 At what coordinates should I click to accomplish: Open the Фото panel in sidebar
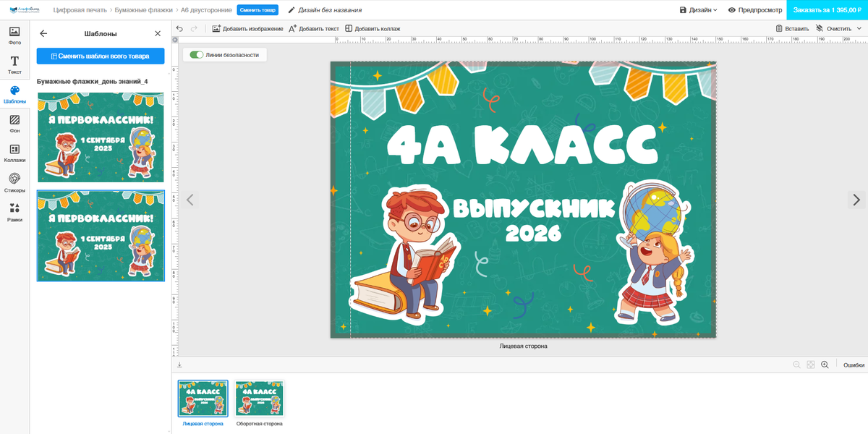[x=14, y=35]
